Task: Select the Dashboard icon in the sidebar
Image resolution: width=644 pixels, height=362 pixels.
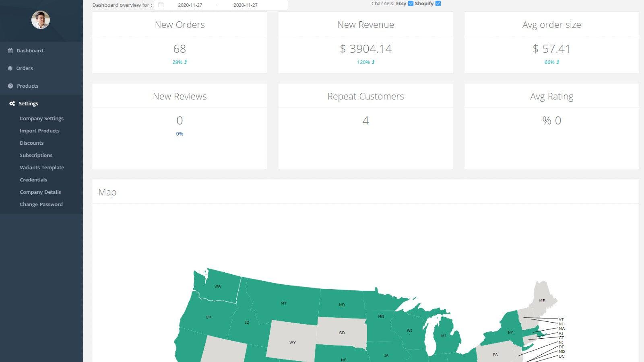Action: click(x=10, y=51)
